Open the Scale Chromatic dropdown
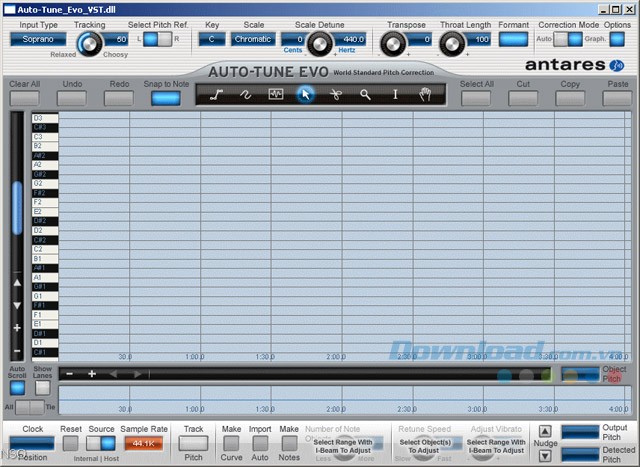The image size is (640, 467). [253, 39]
